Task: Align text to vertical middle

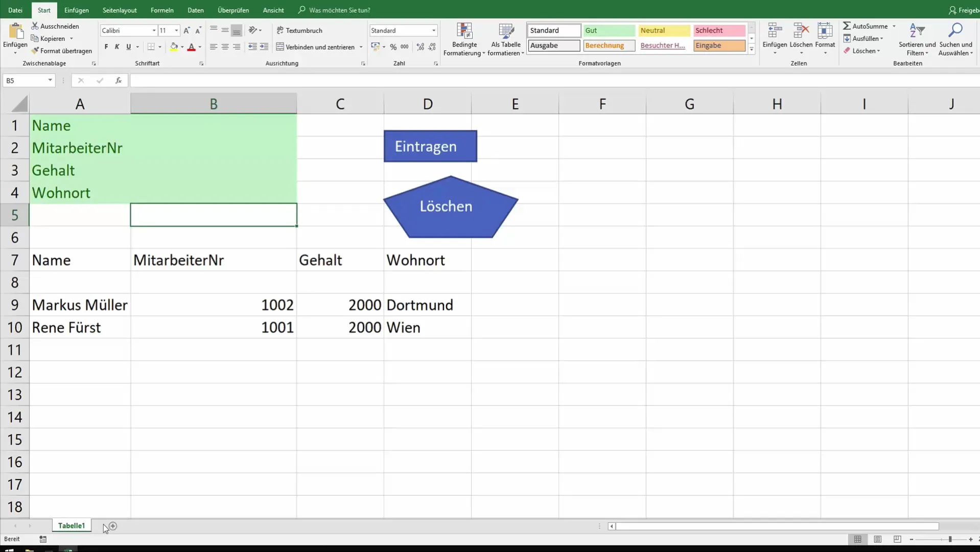Action: coord(225,31)
